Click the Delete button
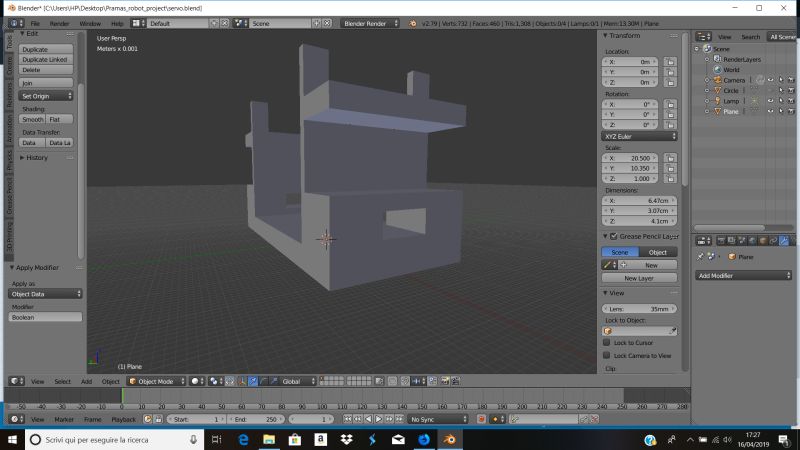The height and width of the screenshot is (450, 800). pyautogui.click(x=46, y=70)
